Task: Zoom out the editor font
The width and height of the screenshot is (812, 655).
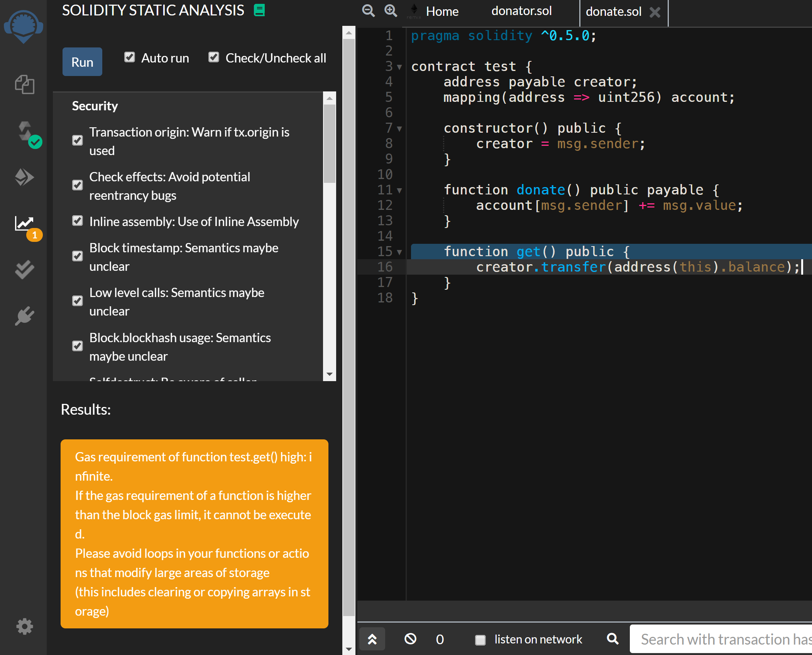Action: (x=369, y=11)
